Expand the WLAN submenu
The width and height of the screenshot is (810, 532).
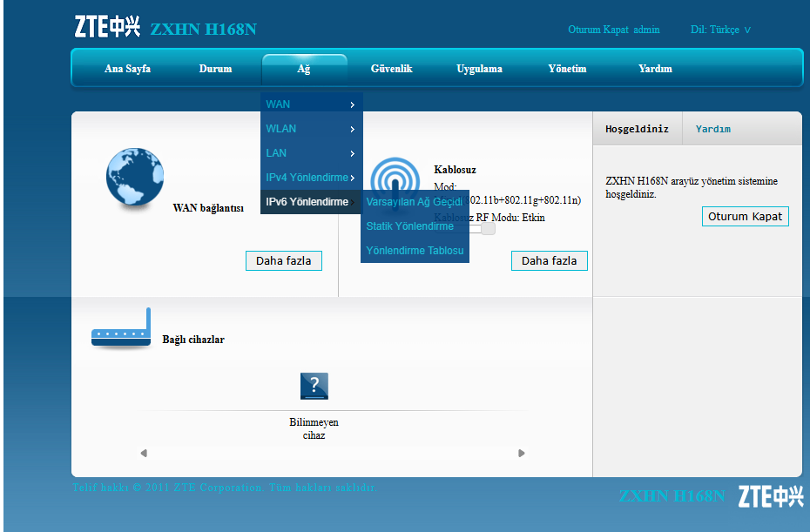pyautogui.click(x=312, y=129)
